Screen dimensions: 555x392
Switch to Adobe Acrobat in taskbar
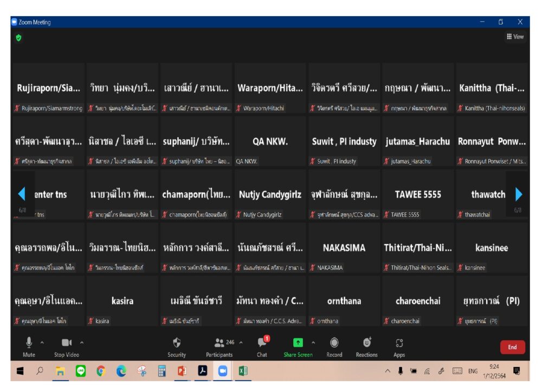tap(203, 371)
